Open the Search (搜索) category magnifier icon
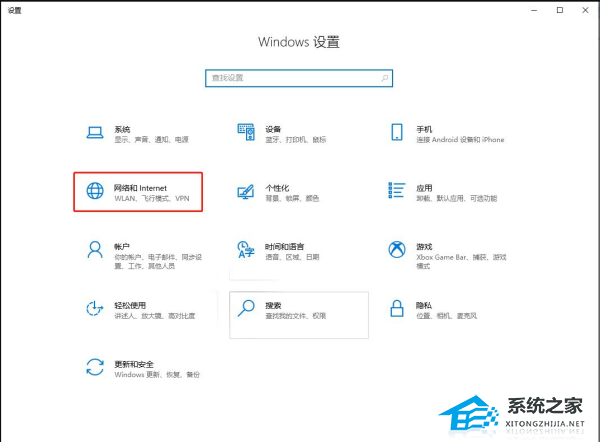This screenshot has height=442, width=600. click(x=246, y=309)
